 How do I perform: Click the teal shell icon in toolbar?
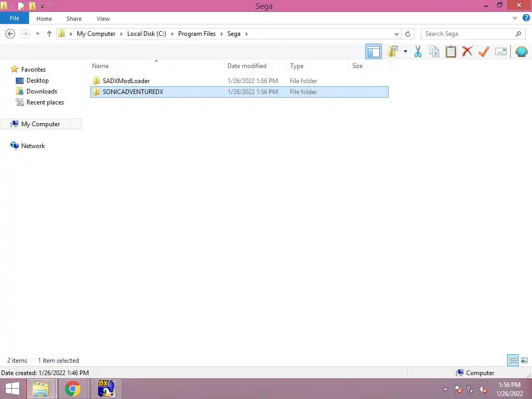(521, 51)
